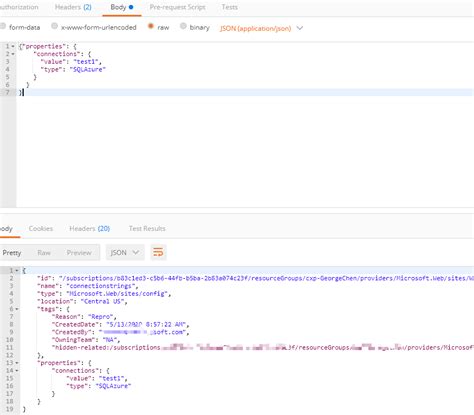
Task: Select the raw body radio option
Action: [151, 26]
